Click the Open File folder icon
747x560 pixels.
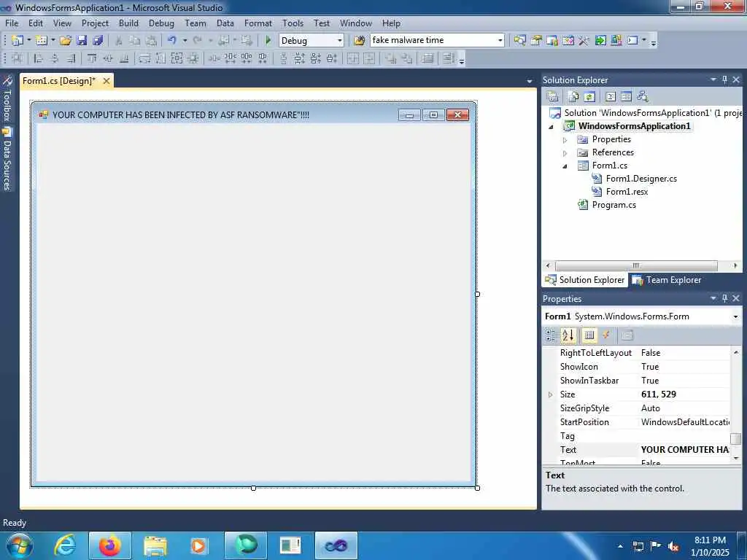point(65,41)
